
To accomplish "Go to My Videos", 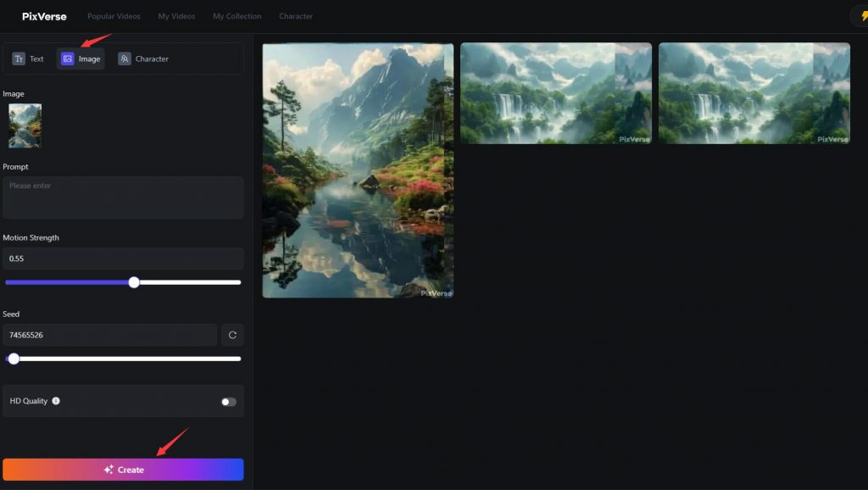I will coord(176,16).
